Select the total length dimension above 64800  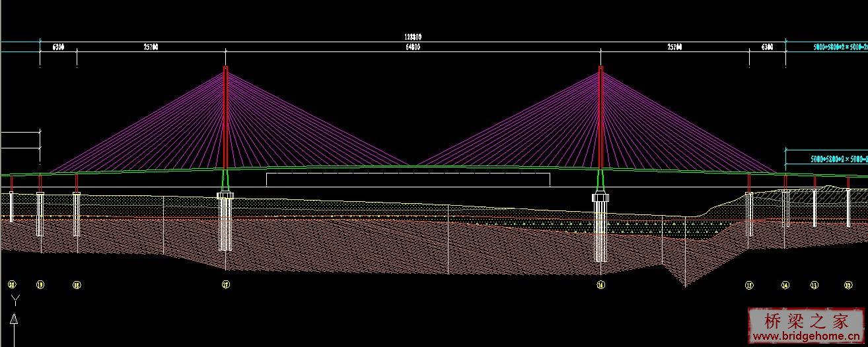point(413,38)
